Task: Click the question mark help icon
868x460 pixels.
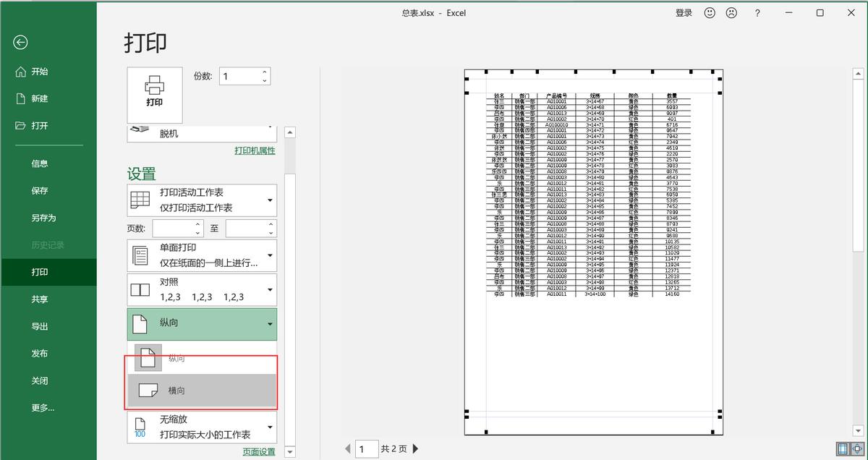Action: [x=757, y=13]
